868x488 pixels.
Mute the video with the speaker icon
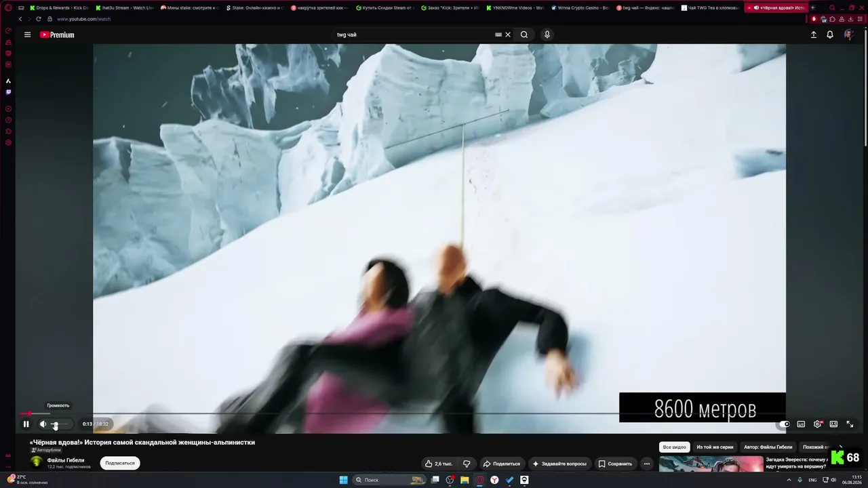pos(43,424)
